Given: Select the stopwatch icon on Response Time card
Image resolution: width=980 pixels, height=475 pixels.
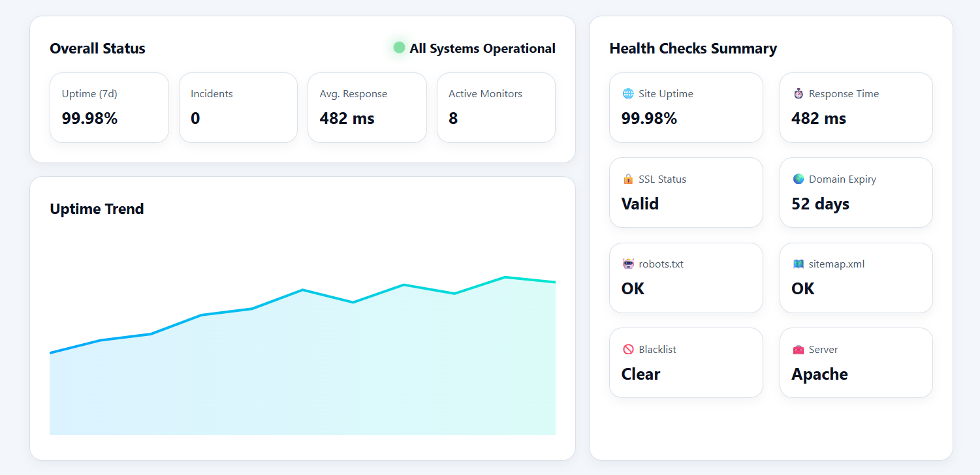Looking at the screenshot, I should point(798,93).
